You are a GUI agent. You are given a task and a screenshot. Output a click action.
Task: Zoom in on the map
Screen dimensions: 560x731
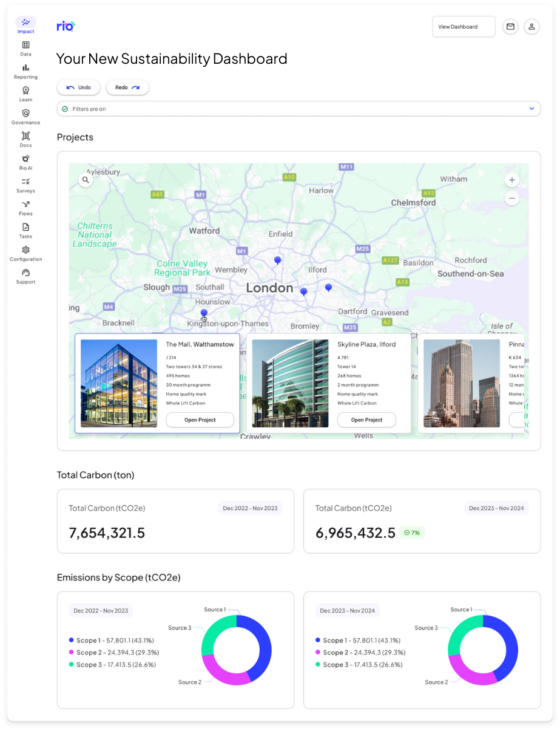[512, 180]
